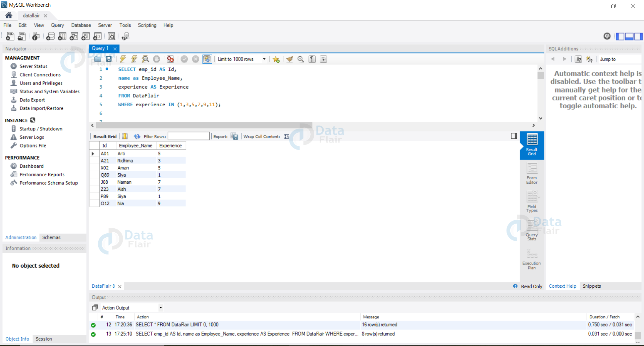
Task: Toggle word wrapping in editor
Action: point(323,59)
